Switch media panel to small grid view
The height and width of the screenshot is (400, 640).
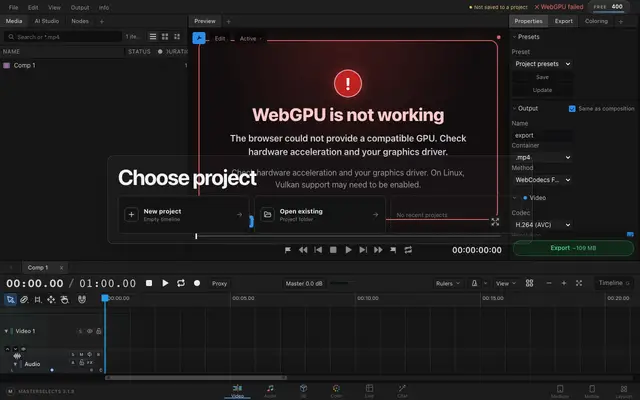(177, 37)
